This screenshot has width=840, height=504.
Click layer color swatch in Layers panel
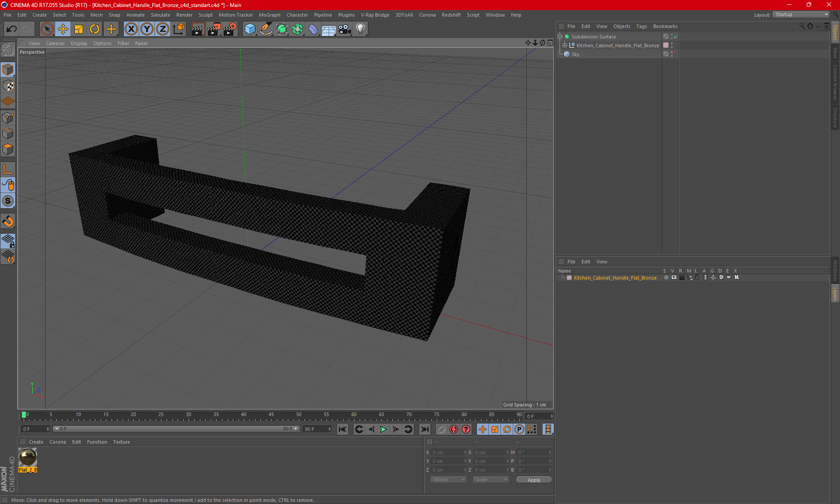569,278
